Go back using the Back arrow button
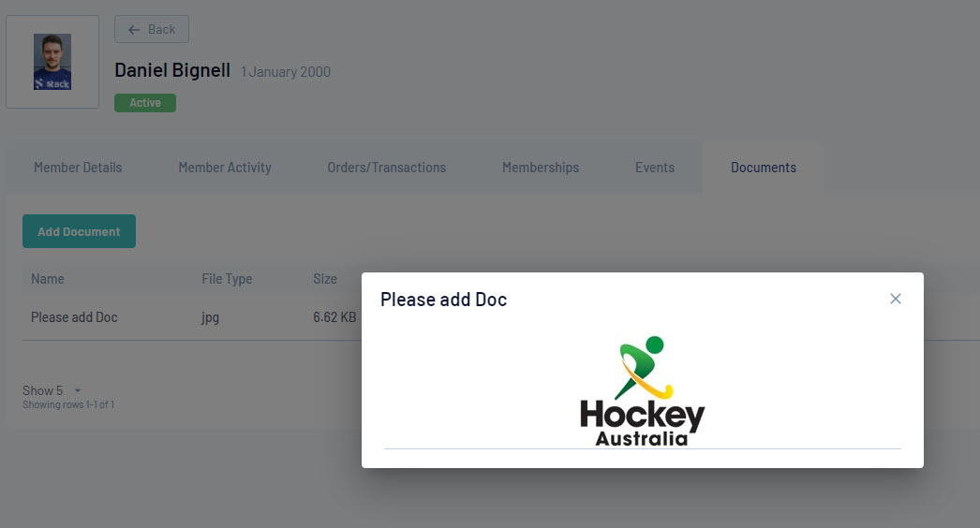Image resolution: width=980 pixels, height=528 pixels. pyautogui.click(x=151, y=29)
